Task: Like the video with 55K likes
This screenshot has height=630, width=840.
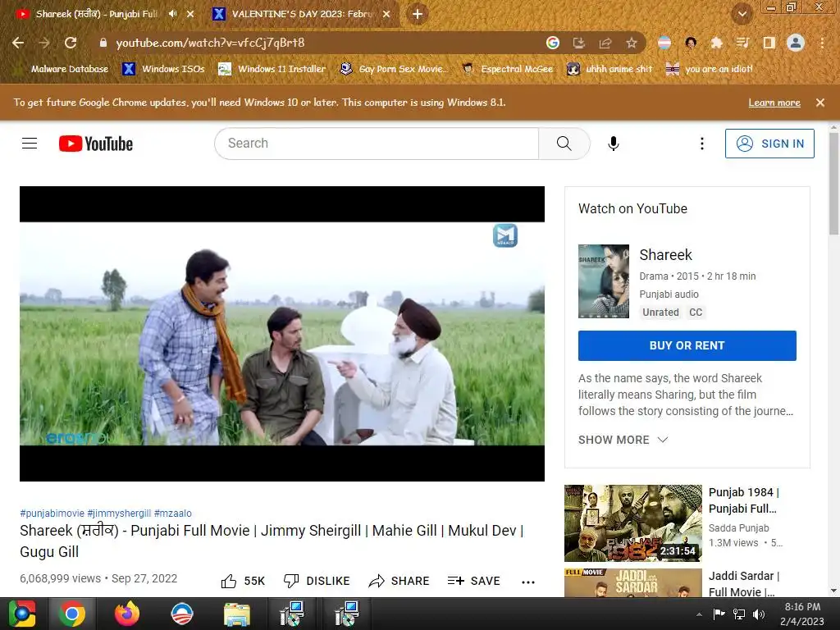Action: tap(243, 581)
